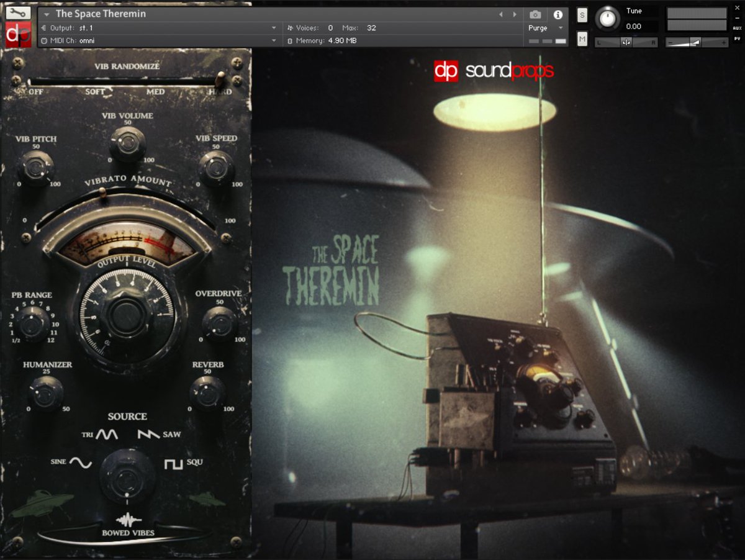Click the plus volume icon
Image resolution: width=745 pixels, height=560 pixels.
[724, 42]
